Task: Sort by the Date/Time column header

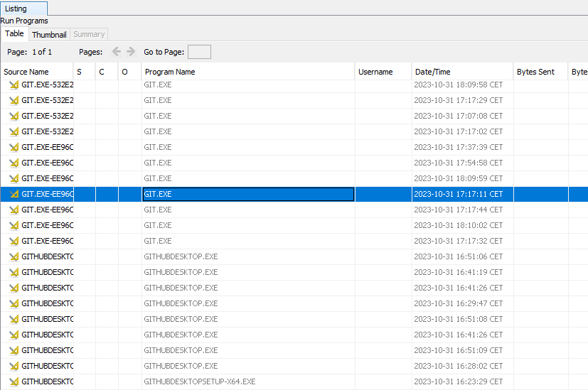Action: 433,72
